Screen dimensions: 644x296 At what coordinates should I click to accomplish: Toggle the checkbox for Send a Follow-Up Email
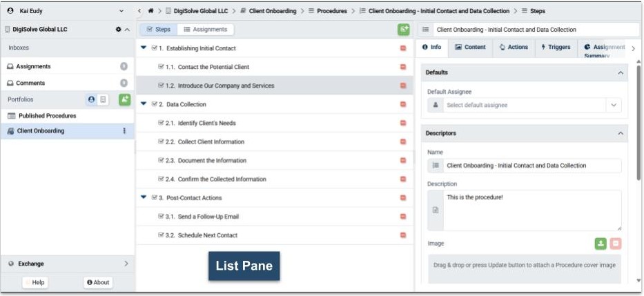pyautogui.click(x=162, y=217)
